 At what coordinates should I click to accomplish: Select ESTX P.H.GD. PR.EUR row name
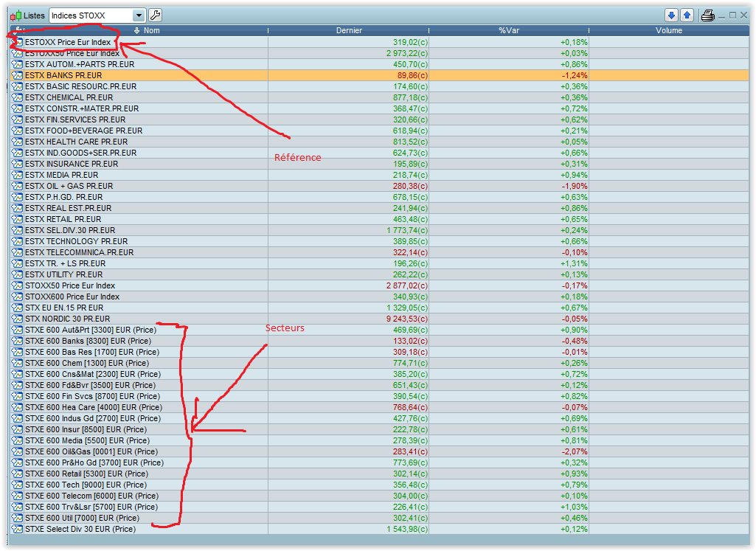click(64, 197)
